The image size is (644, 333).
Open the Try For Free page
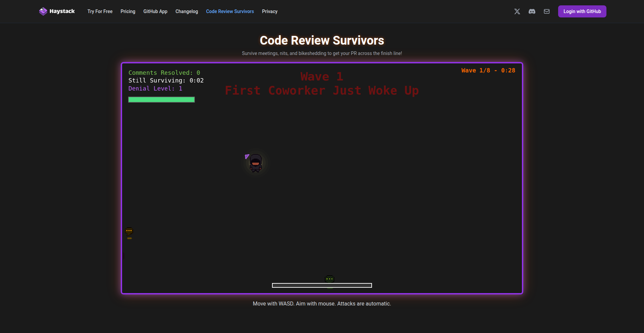[x=100, y=11]
